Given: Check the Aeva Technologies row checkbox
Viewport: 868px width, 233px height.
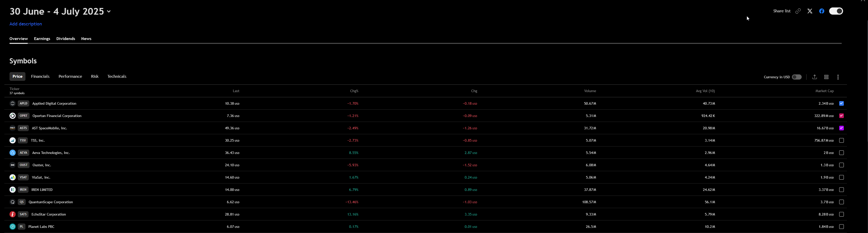Looking at the screenshot, I should click(x=841, y=153).
